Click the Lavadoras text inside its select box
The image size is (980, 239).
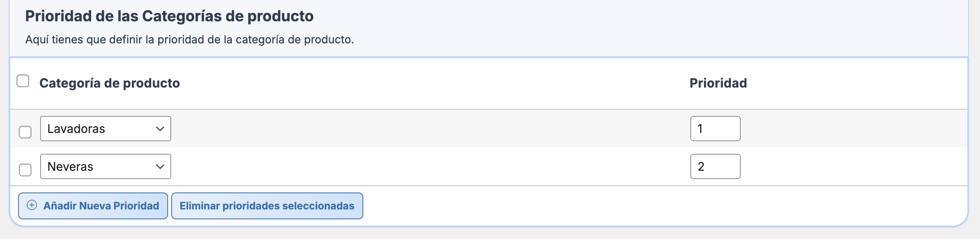[76, 129]
